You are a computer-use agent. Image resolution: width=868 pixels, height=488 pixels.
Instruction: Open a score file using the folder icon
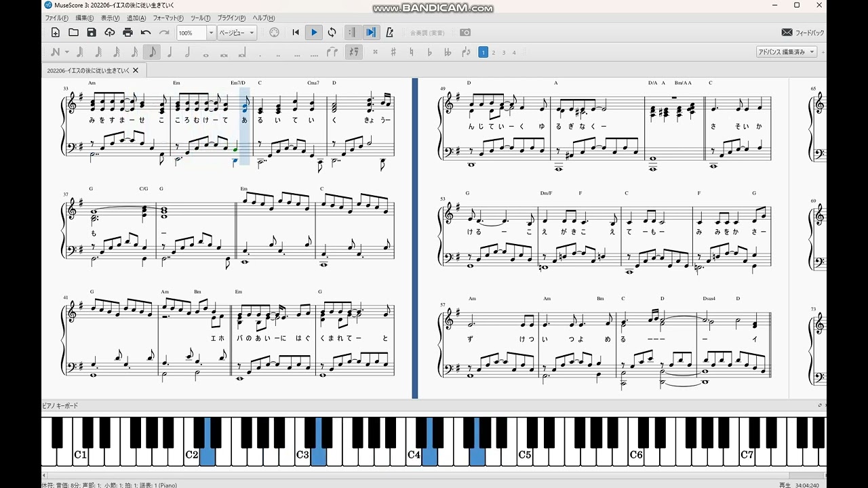(x=73, y=33)
